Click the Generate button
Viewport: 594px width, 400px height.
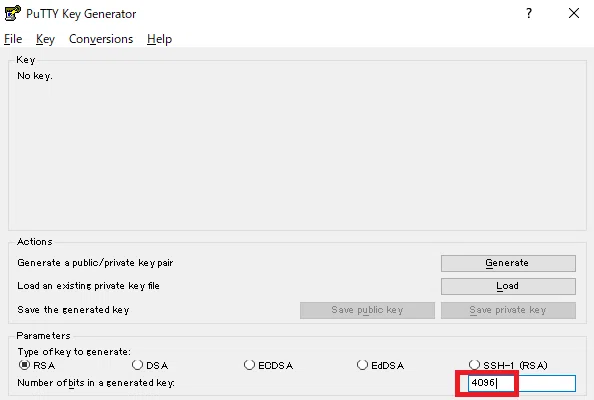click(x=508, y=263)
